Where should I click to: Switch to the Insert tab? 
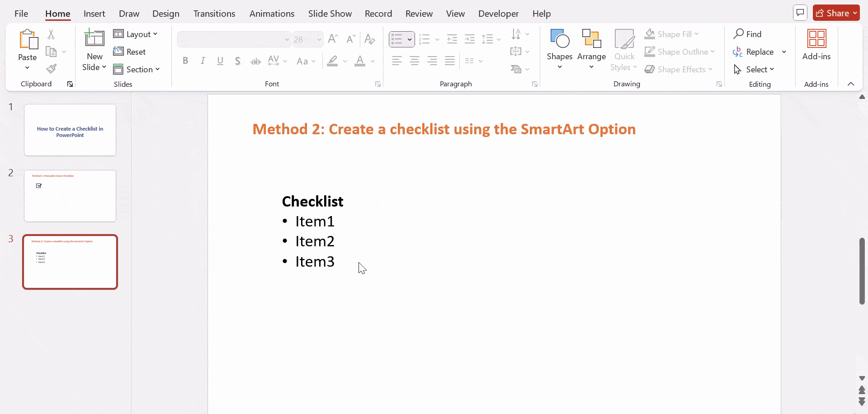(x=94, y=14)
